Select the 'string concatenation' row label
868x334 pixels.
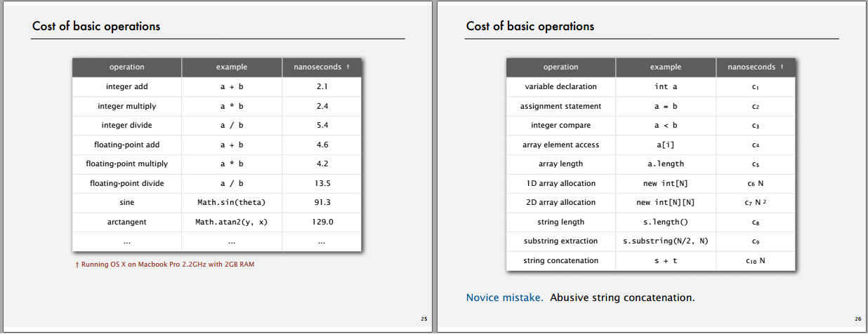coord(561,260)
